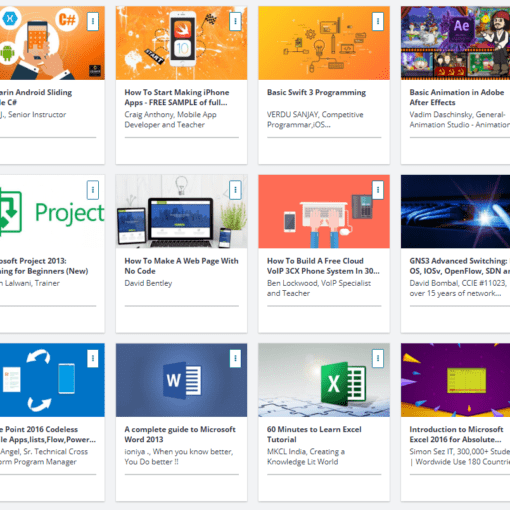Click 'Lalwani, Trainer' instructor text
This screenshot has height=510, width=510.
pos(32,283)
